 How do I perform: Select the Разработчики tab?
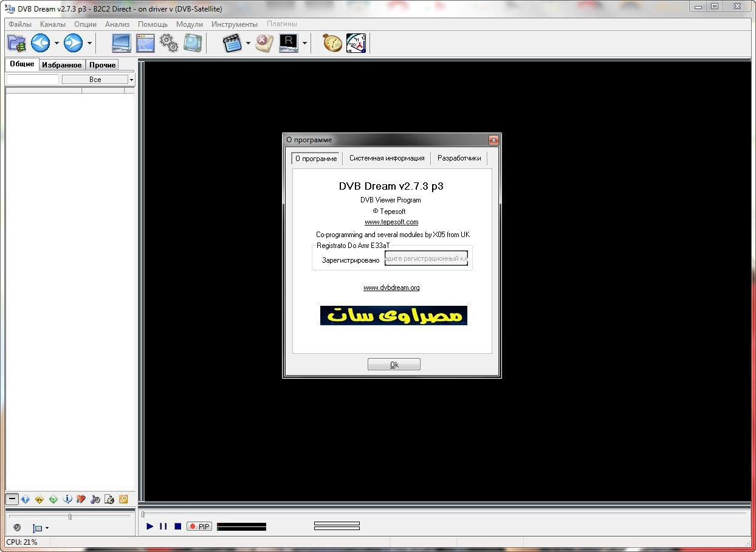pos(459,158)
